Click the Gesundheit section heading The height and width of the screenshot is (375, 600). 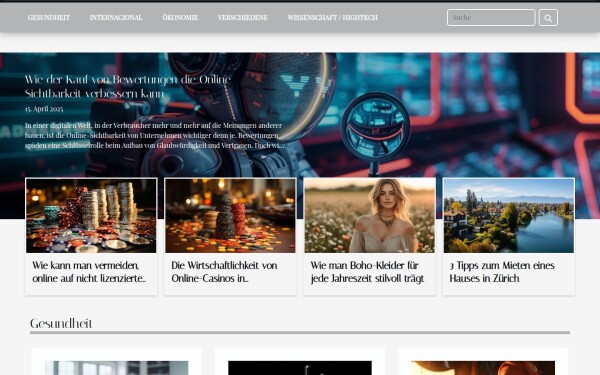pos(61,324)
